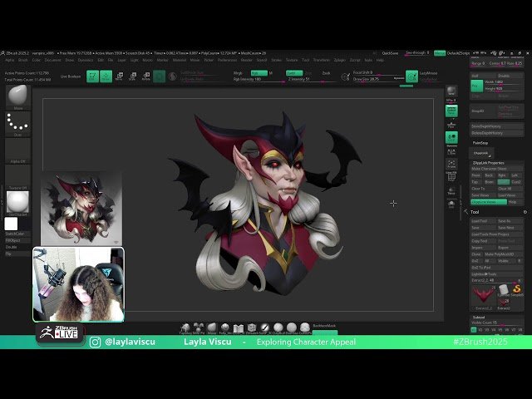Open the Alpha menu
Viewport: 532px width, 399px height.
(x=10, y=60)
